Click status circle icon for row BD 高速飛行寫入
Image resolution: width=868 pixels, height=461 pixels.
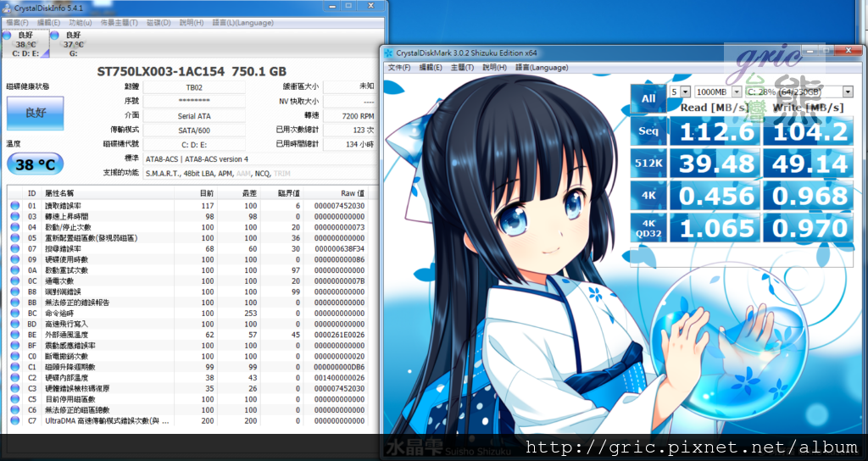(x=15, y=325)
